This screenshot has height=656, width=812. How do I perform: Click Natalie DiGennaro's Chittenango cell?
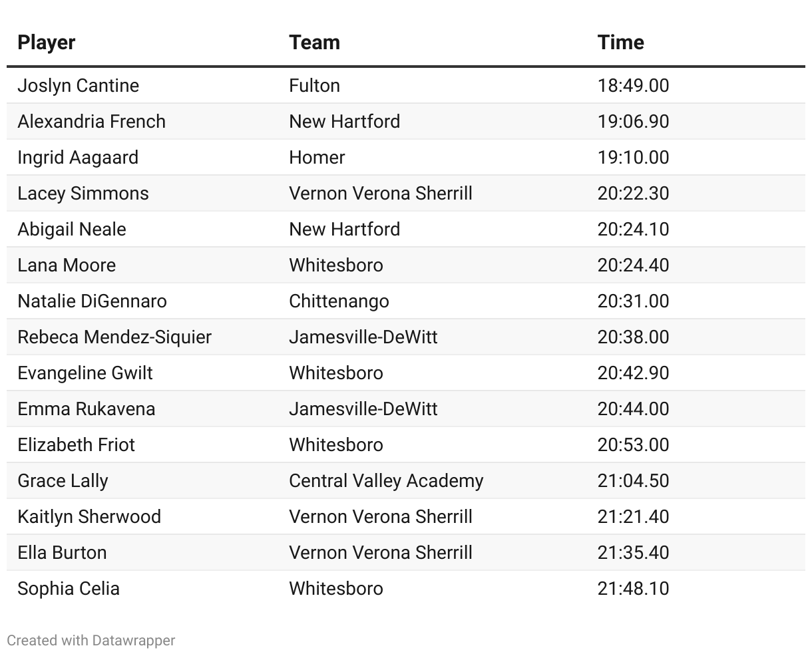click(339, 301)
